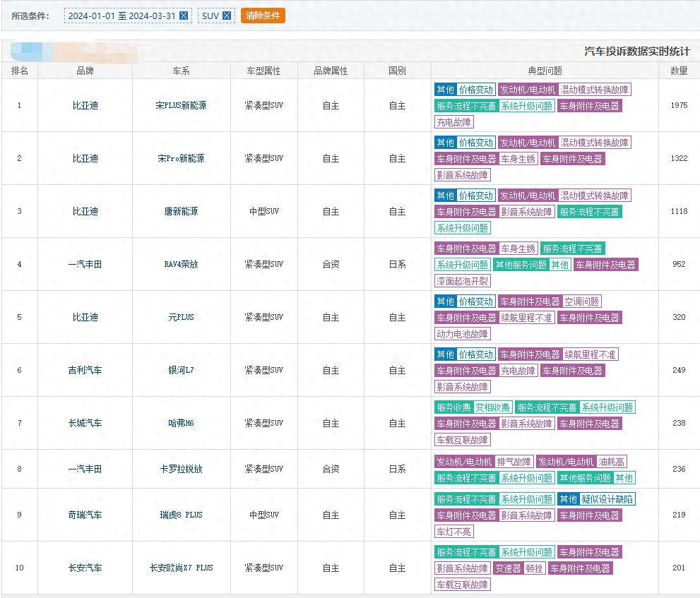
Task: Click 疑似设计缺陷 tag in 瑞虎8 PLUS row
Action: [x=607, y=499]
